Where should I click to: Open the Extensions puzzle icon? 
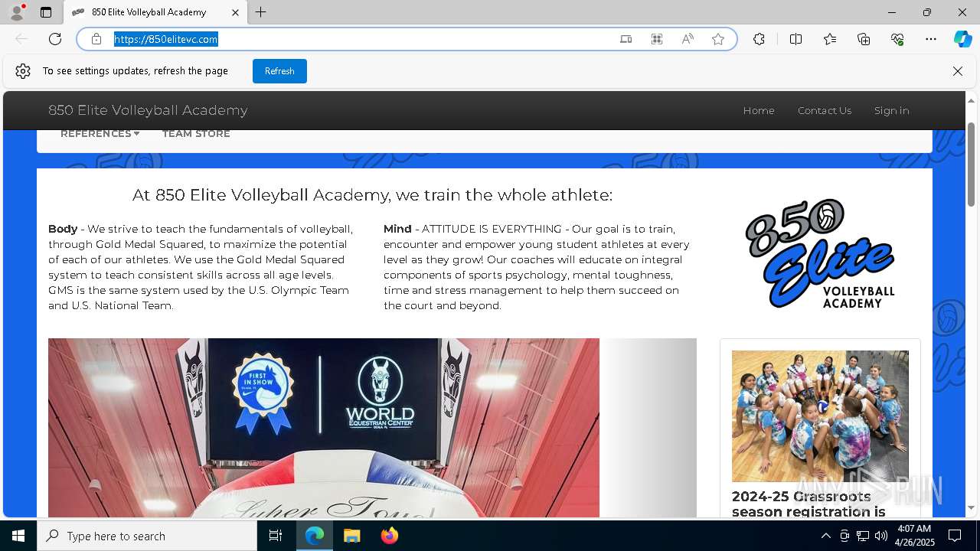(759, 39)
